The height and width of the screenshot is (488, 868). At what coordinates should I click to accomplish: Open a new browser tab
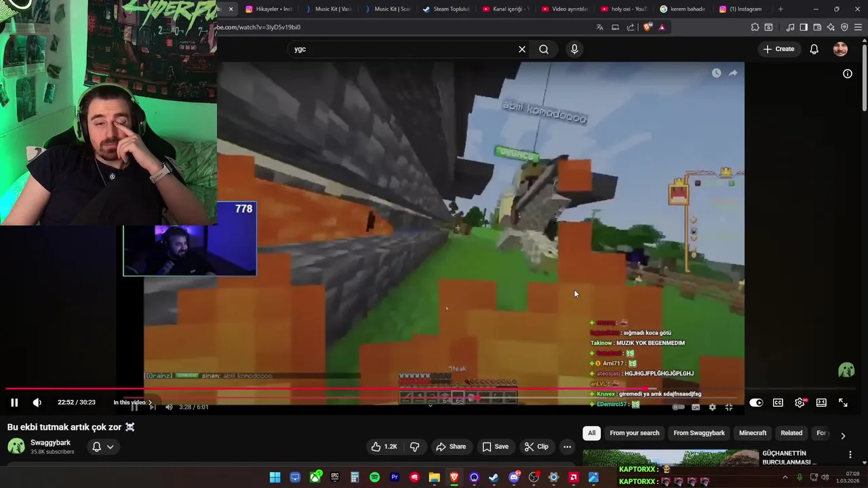(x=781, y=9)
